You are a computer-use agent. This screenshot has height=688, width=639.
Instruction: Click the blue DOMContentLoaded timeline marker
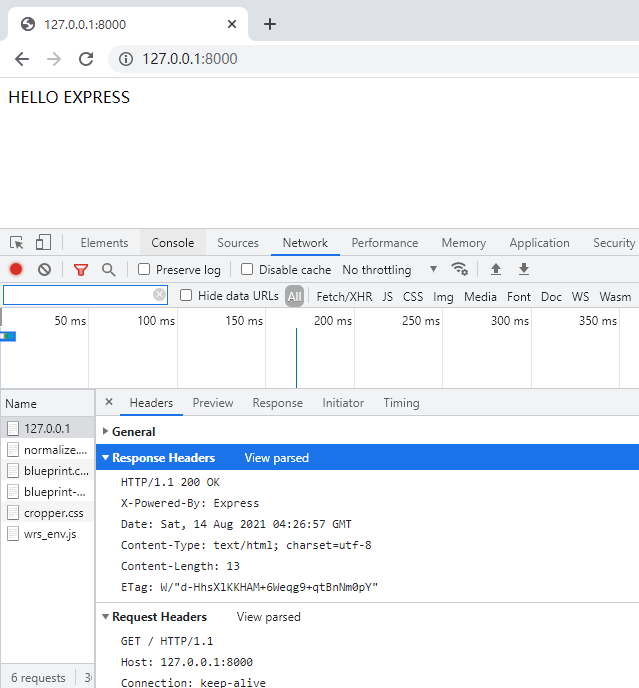pyautogui.click(x=296, y=358)
